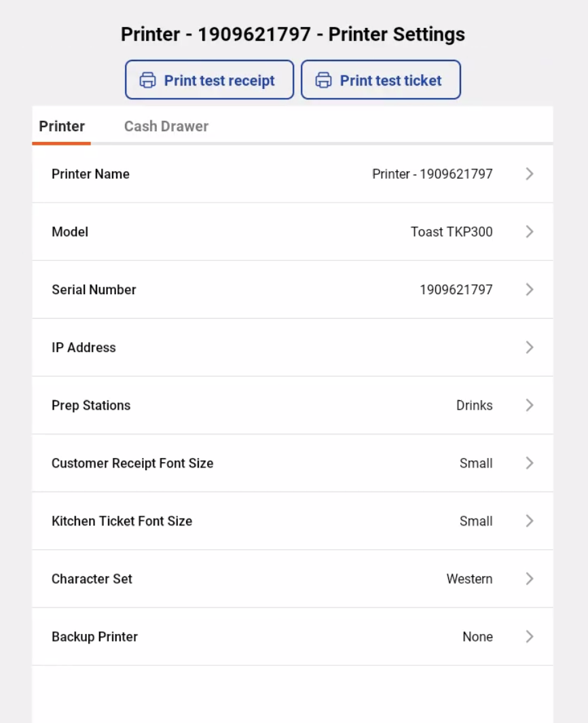Click the Model row showing Toast TKP300
Image resolution: width=588 pixels, height=723 pixels.
[x=292, y=232]
